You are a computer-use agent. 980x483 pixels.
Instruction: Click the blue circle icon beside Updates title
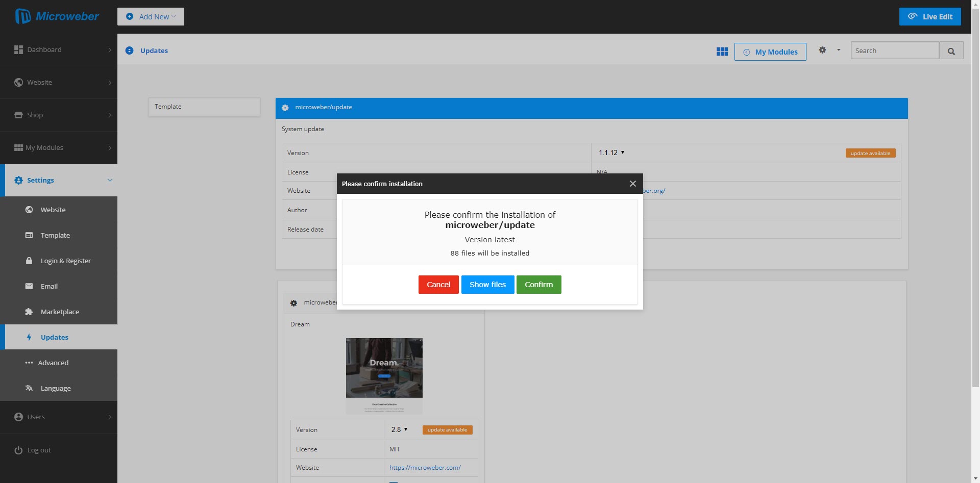point(130,50)
